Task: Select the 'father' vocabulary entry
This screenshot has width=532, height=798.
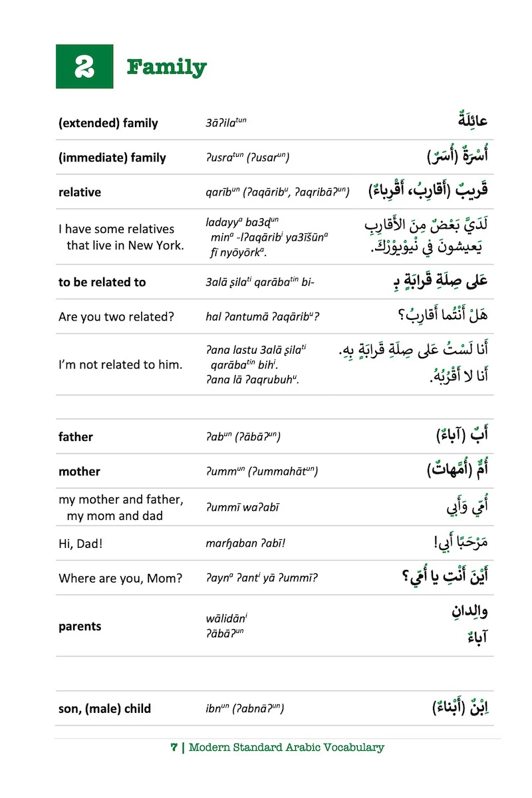Action: (76, 437)
